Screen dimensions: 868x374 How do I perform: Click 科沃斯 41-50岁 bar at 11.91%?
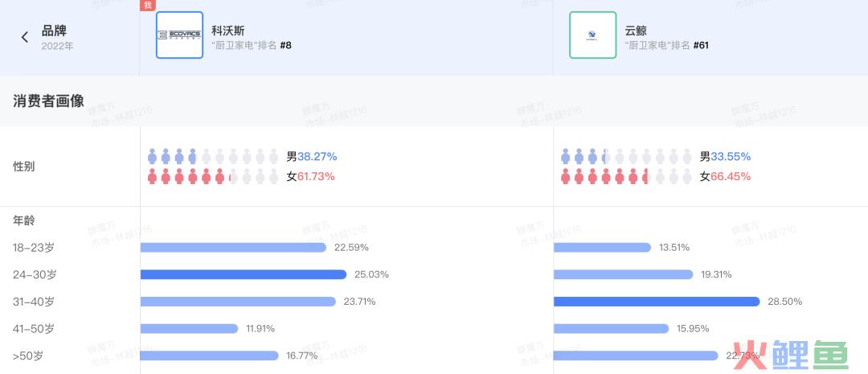[x=189, y=329]
